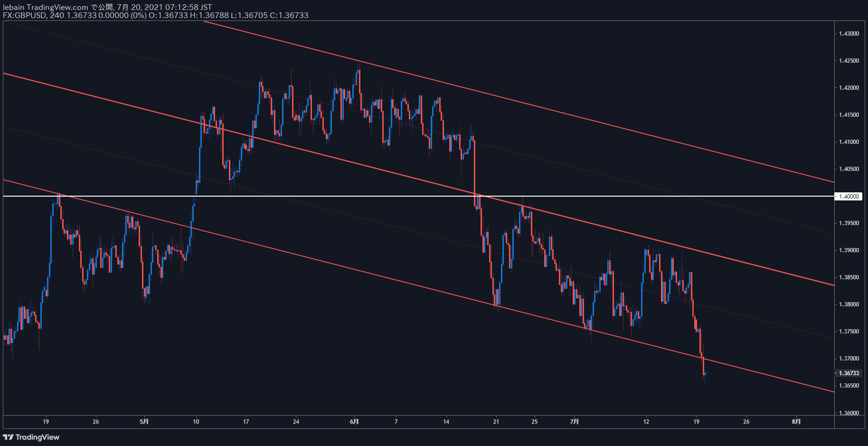Click the TradingView logo at bottom left
Viewport: 868px width, 446px height.
pyautogui.click(x=31, y=437)
